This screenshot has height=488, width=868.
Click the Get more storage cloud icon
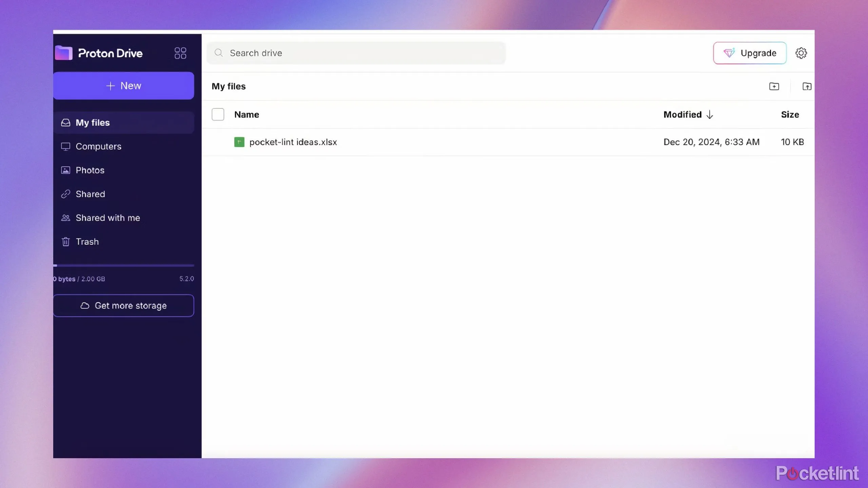[84, 306]
